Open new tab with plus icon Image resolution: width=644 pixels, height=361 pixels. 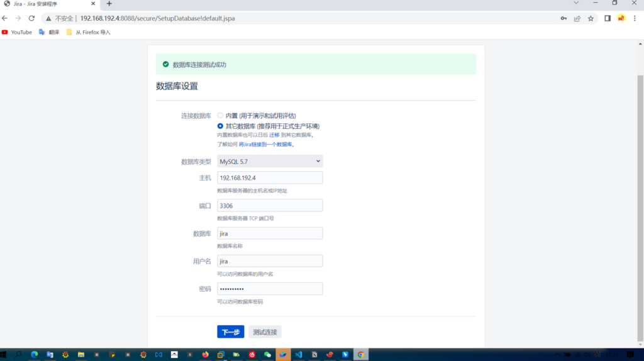pyautogui.click(x=109, y=4)
